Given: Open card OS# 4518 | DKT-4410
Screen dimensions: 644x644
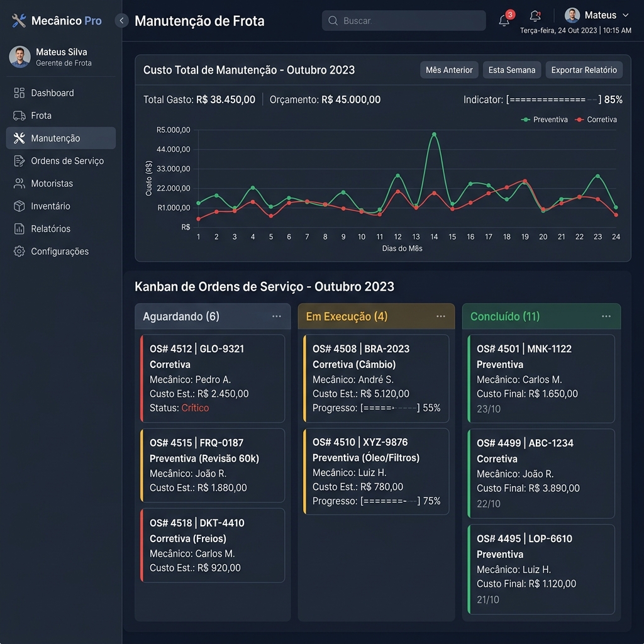Looking at the screenshot, I should [213, 545].
